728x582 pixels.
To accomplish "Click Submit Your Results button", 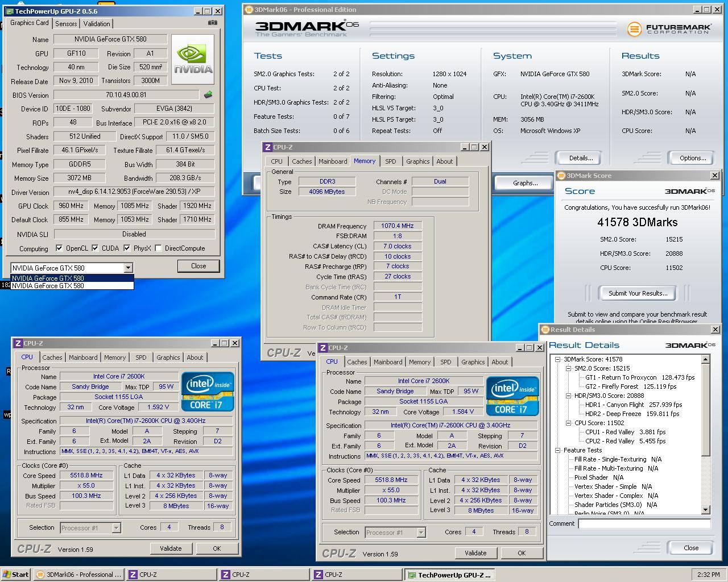I will coord(638,293).
